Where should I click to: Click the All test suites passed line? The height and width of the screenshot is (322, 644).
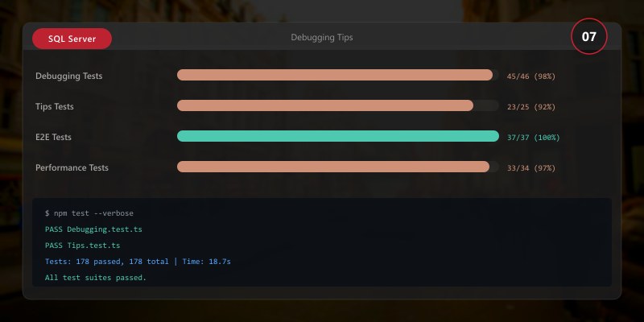pos(96,278)
